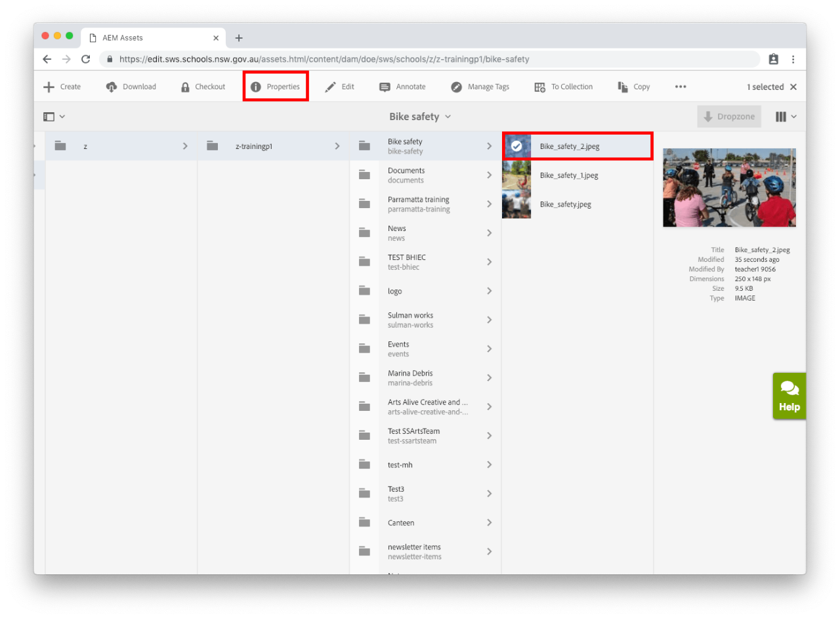Expand the z-trainingp1 folder chevron
840x619 pixels.
pos(337,146)
